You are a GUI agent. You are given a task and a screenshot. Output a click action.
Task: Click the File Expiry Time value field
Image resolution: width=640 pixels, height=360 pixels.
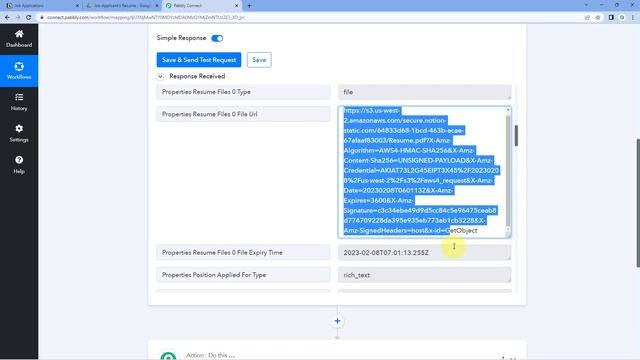[424, 253]
